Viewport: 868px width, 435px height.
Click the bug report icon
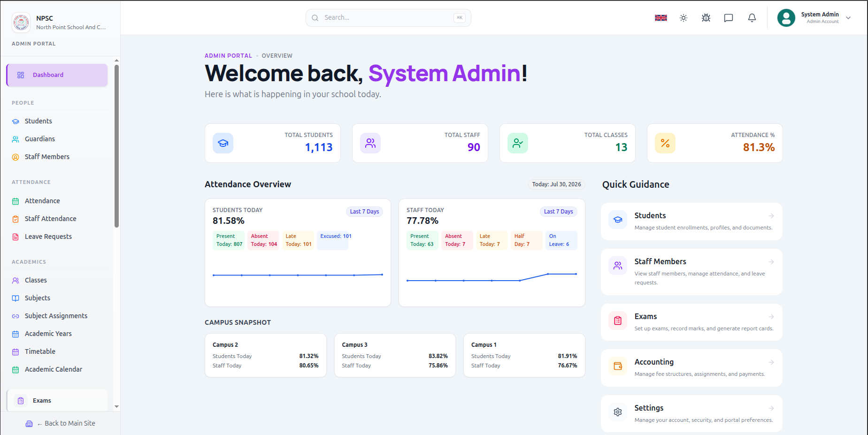(706, 18)
